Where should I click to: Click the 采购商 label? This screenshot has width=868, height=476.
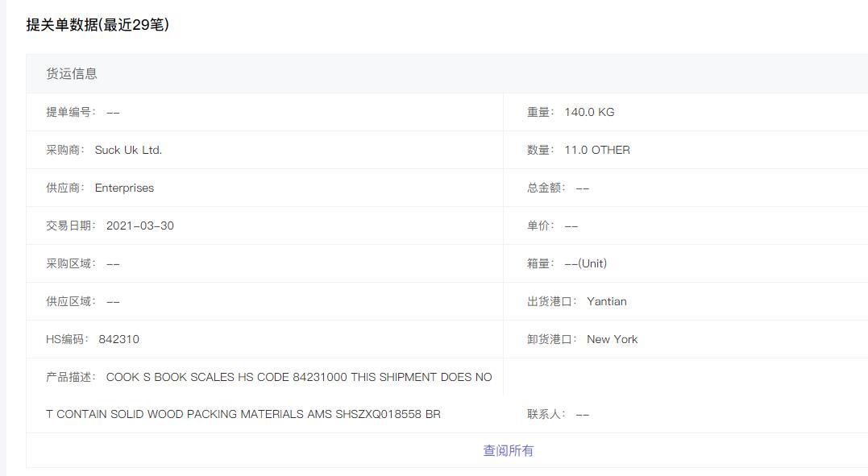coord(65,150)
